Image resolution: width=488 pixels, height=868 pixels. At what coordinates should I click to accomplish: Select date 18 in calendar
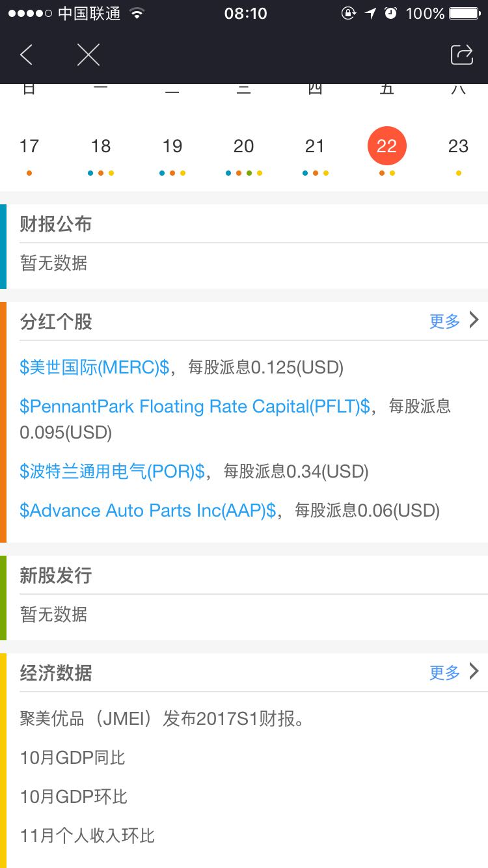click(101, 147)
